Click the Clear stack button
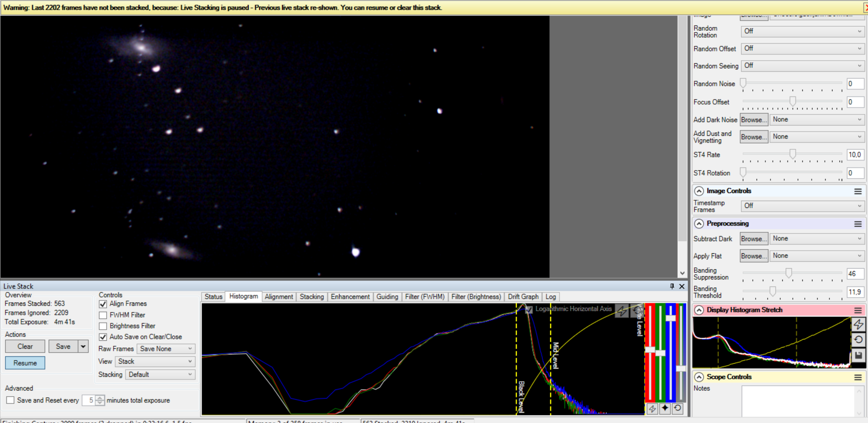The height and width of the screenshot is (423, 868). [25, 347]
